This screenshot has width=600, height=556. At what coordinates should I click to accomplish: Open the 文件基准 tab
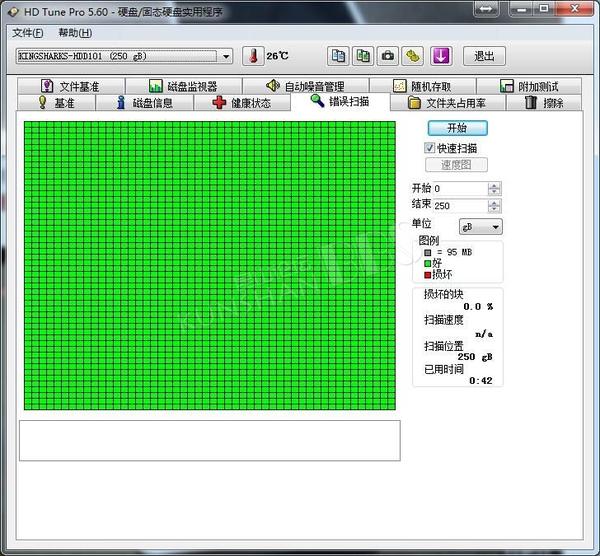point(71,86)
